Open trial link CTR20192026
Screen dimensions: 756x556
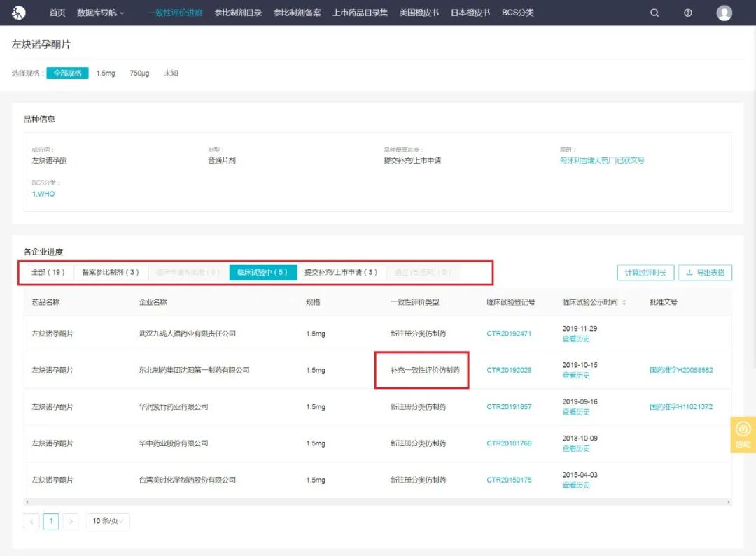pyautogui.click(x=509, y=370)
